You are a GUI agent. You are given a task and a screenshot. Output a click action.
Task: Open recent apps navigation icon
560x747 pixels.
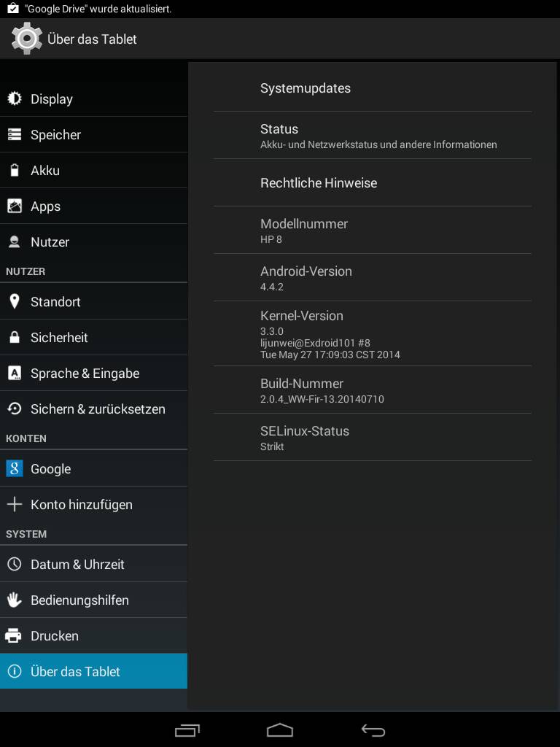[187, 729]
